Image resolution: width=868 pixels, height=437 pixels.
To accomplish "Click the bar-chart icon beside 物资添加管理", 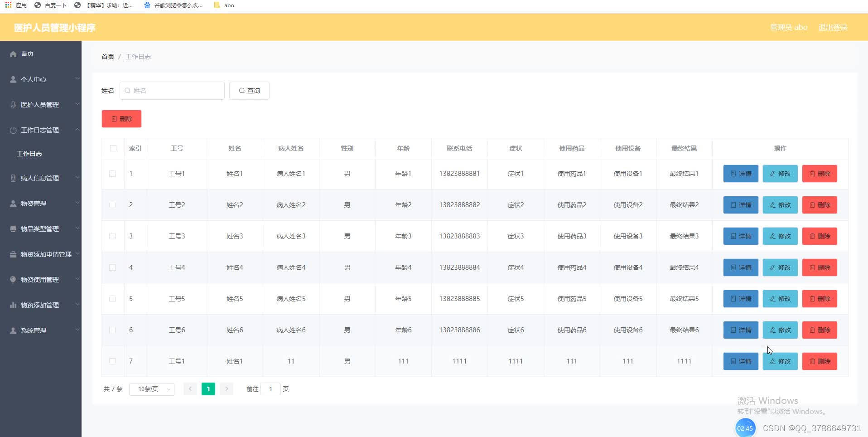I will 13,305.
